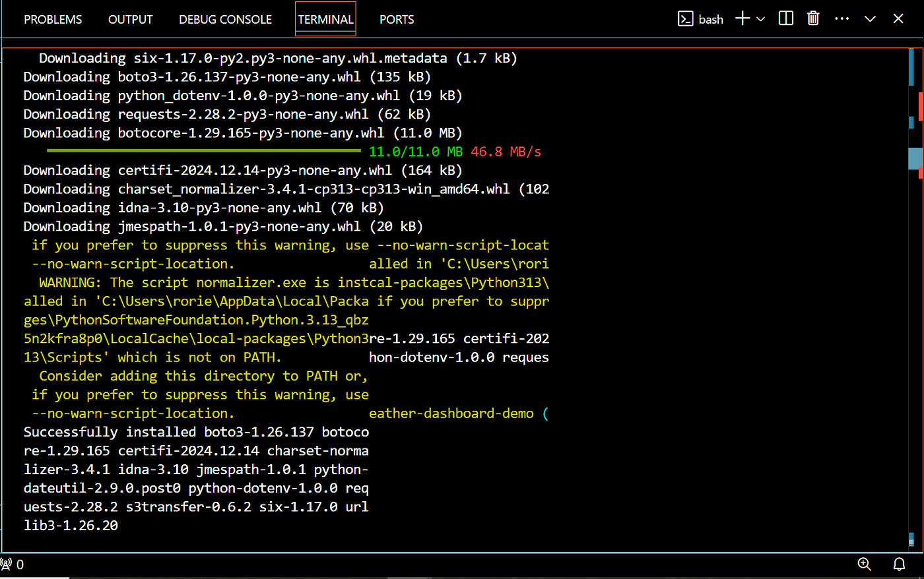Switch to the PROBLEMS tab
924x579 pixels.
[x=53, y=20]
